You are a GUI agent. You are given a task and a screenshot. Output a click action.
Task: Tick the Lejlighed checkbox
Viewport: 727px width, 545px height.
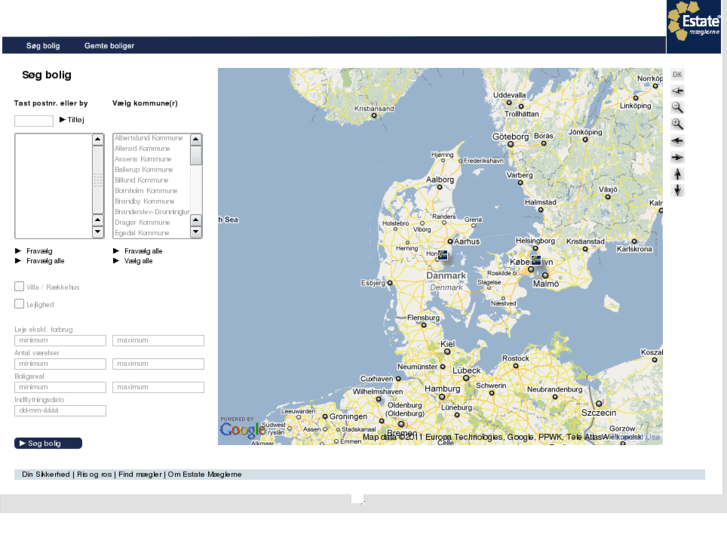19,304
